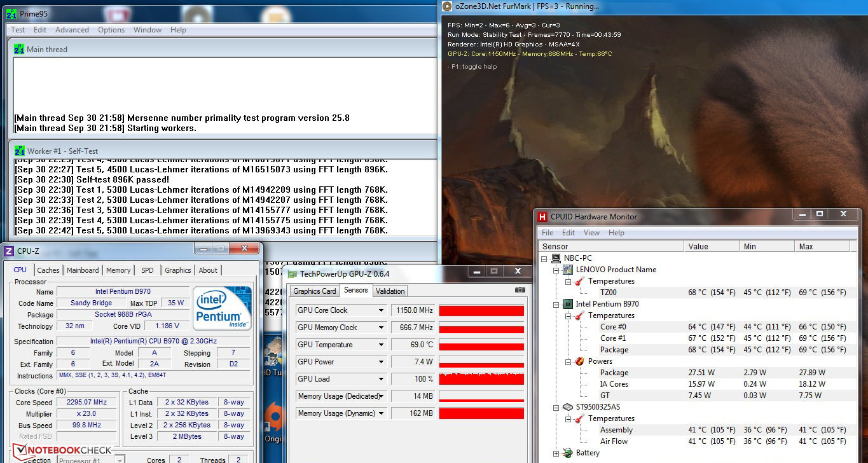
Task: Switch to the SPD tab in CPU-Z
Action: click(147, 270)
